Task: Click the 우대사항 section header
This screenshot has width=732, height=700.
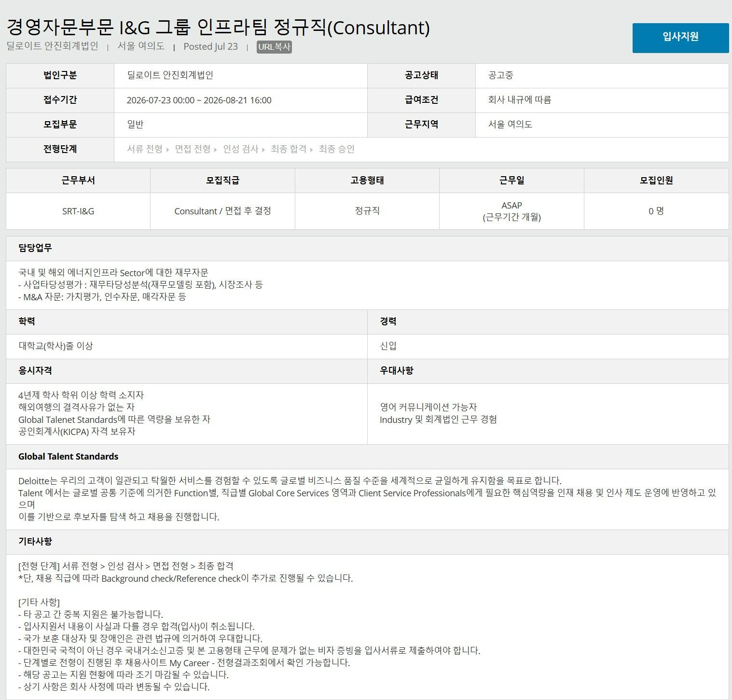Action: pos(548,371)
